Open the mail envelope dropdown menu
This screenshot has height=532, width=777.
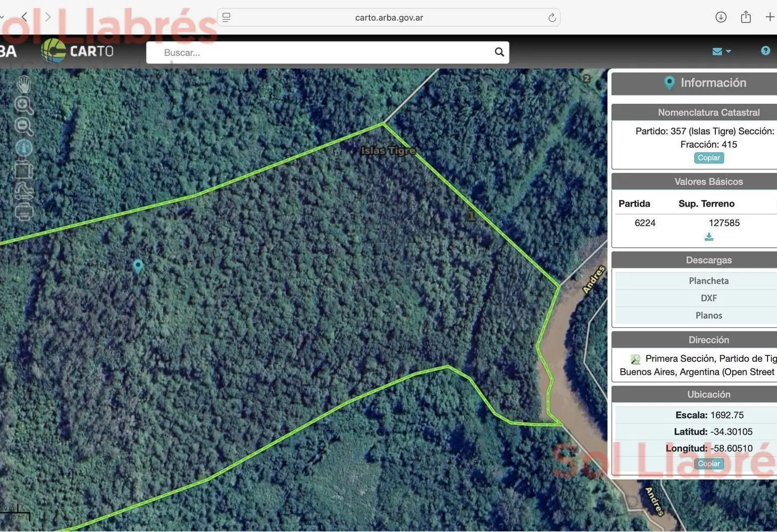[722, 51]
